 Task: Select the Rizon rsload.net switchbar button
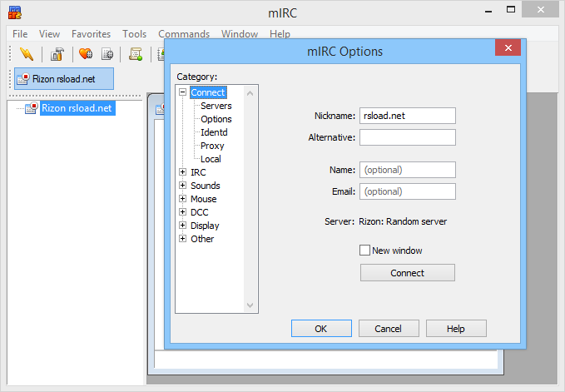64,78
